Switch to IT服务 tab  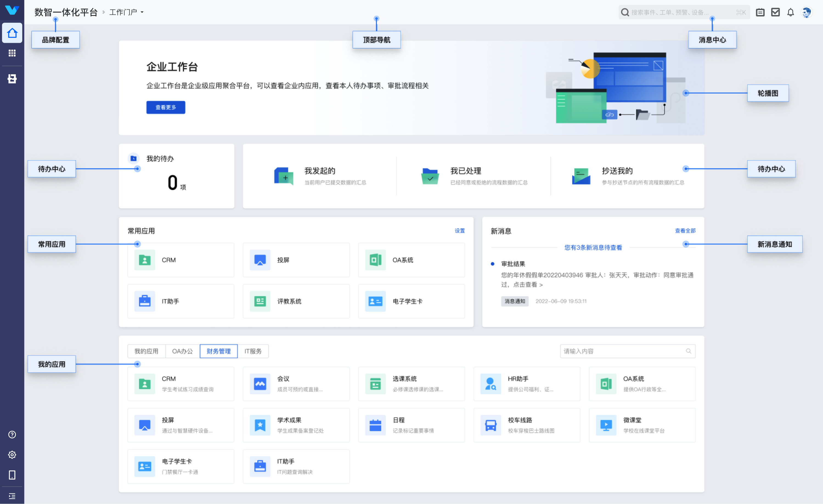click(253, 351)
